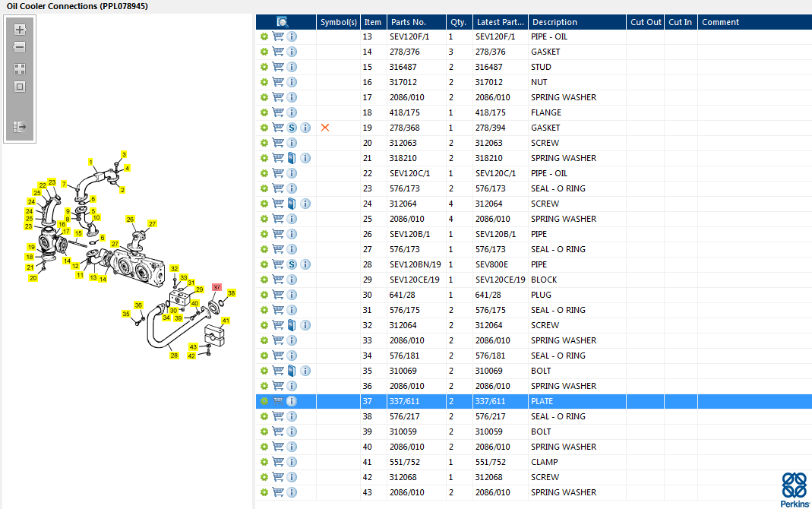Zoom in on the parts diagram
Viewport: 812px width, 509px height.
[x=20, y=30]
